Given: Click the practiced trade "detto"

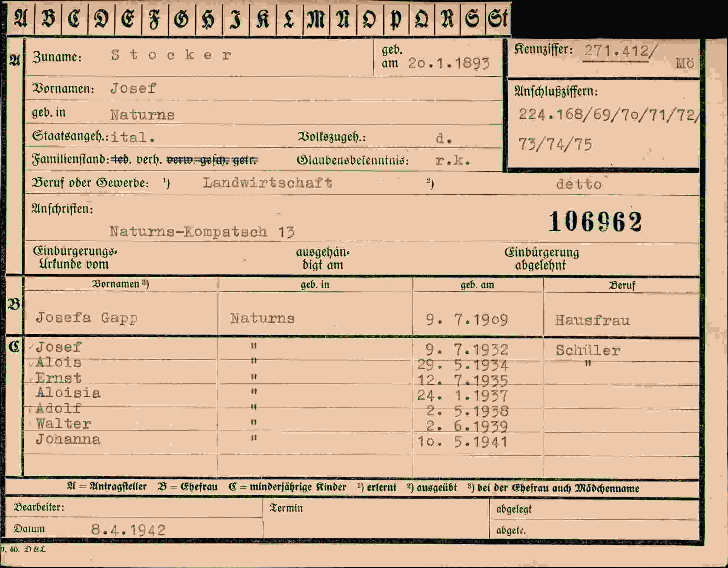Looking at the screenshot, I should pyautogui.click(x=579, y=184).
